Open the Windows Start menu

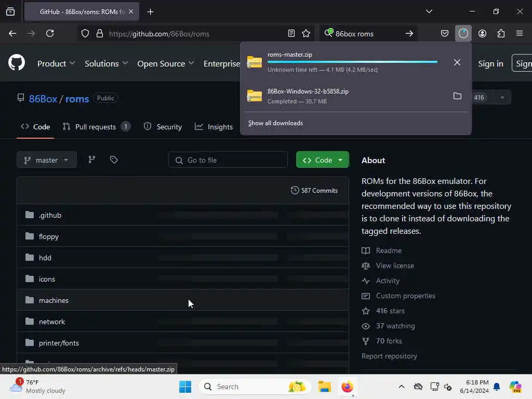(185, 387)
